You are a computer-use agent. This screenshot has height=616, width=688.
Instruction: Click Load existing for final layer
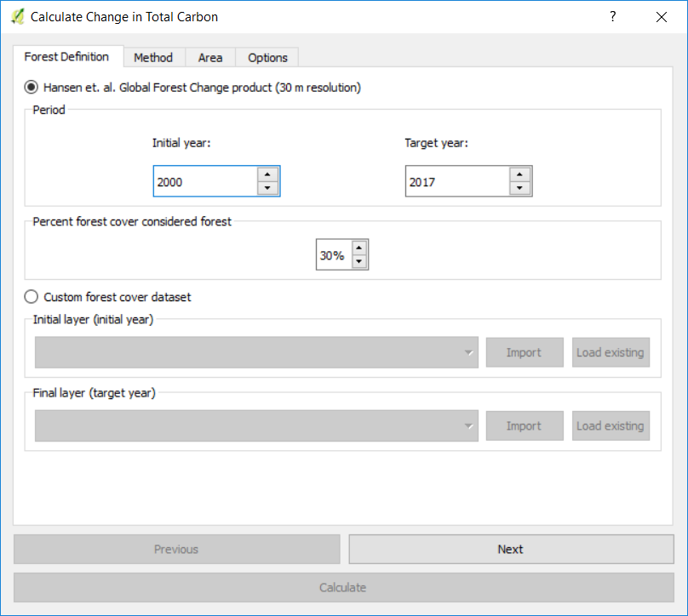611,425
